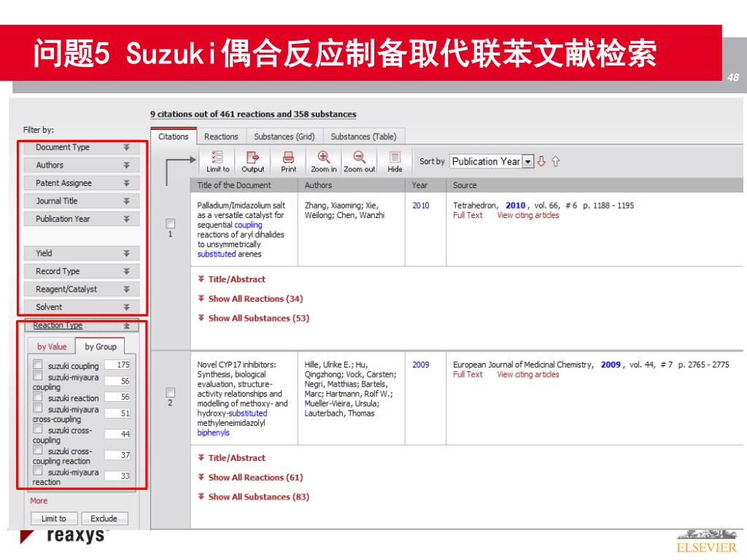Expand Title/Abstract for citation 2
This screenshot has width=747, height=560.
coord(232,458)
